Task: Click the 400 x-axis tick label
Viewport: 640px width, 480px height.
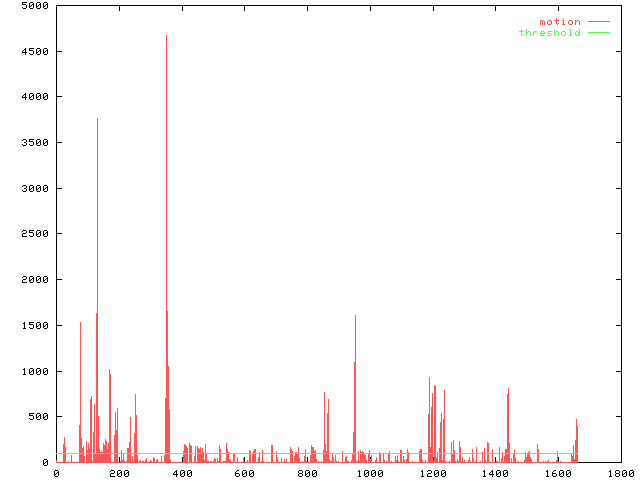Action: (181, 473)
